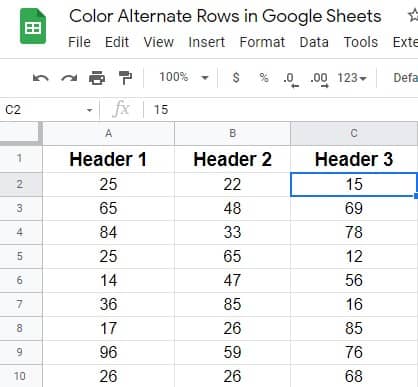The width and height of the screenshot is (418, 387).
Task: Format as percent icon
Action: point(264,78)
